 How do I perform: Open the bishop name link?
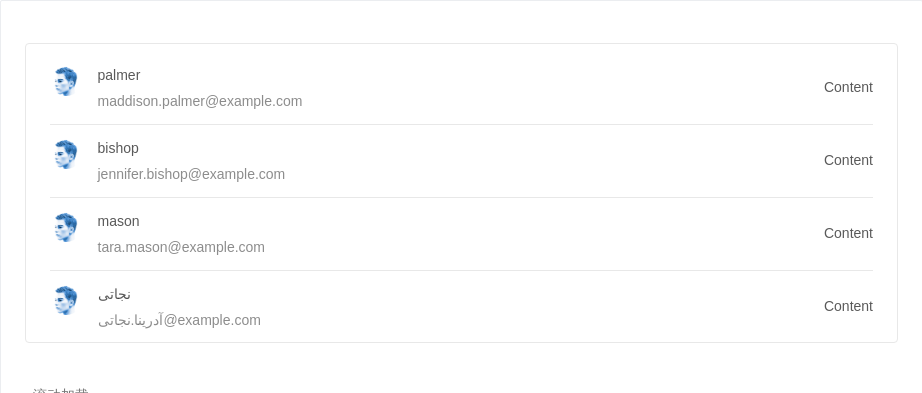(118, 148)
